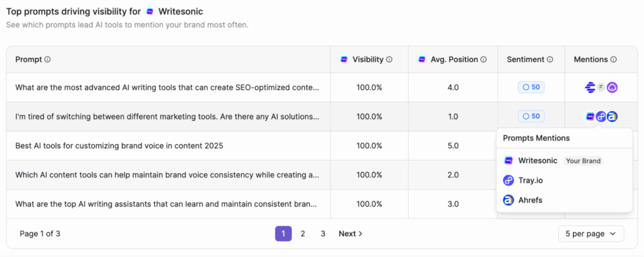
Task: Click the Tray.io icon in Prompts Mentions popup
Action: [508, 180]
